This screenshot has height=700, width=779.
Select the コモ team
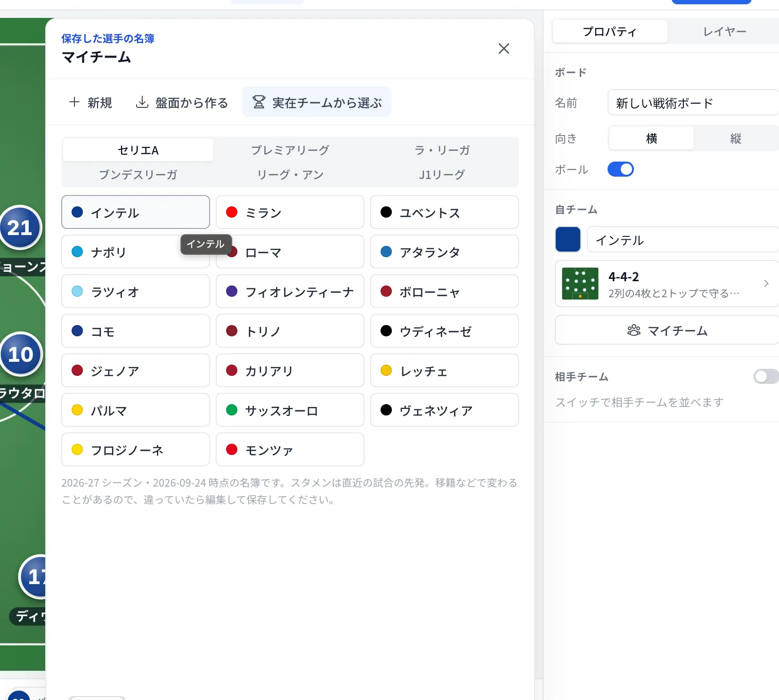(136, 331)
